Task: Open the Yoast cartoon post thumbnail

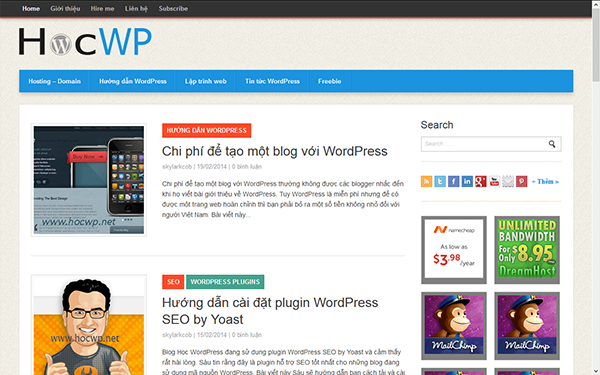Action: pos(89,325)
